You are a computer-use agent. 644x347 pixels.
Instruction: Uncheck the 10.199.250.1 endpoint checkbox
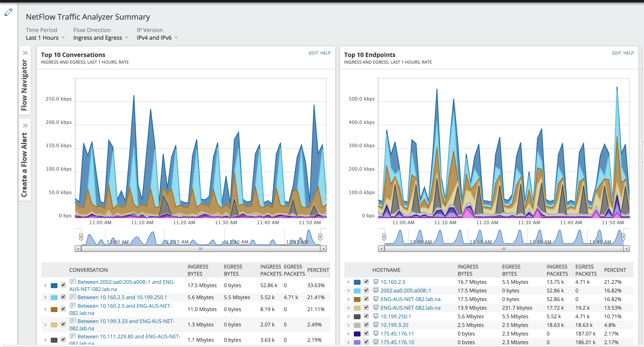pos(366,316)
